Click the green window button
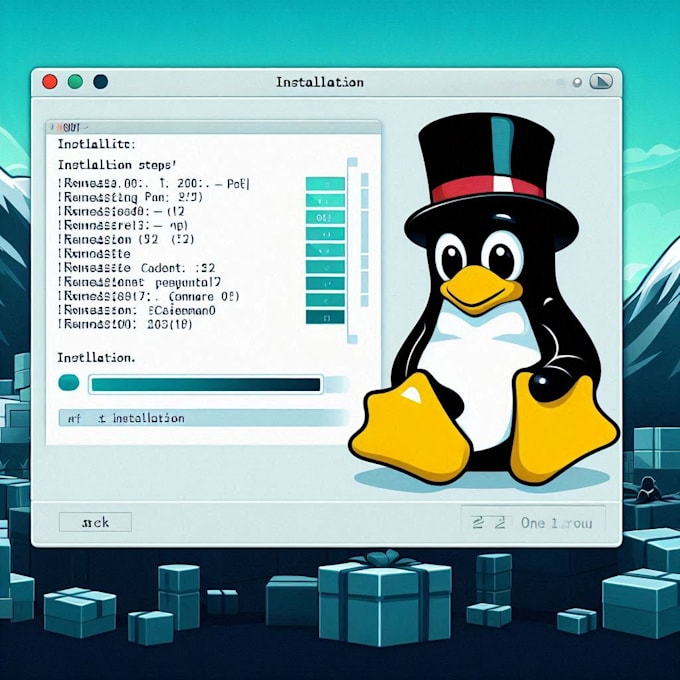The image size is (680, 680). [x=75, y=82]
